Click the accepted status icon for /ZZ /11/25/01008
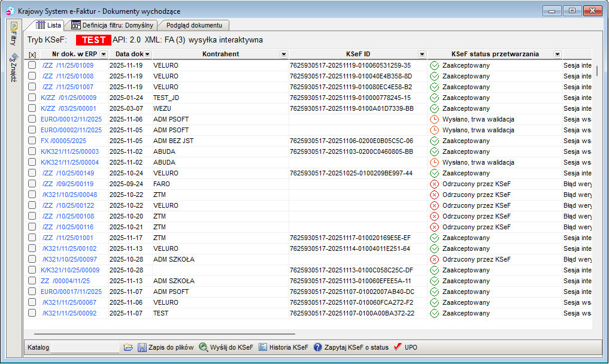The image size is (609, 364). tap(435, 77)
